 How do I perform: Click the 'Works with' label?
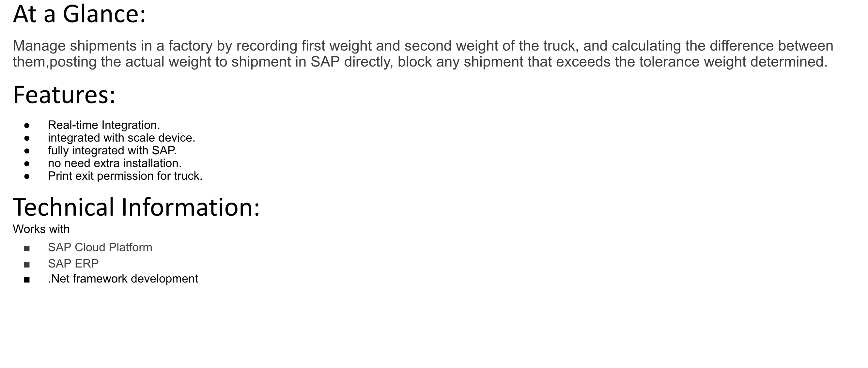coord(41,229)
